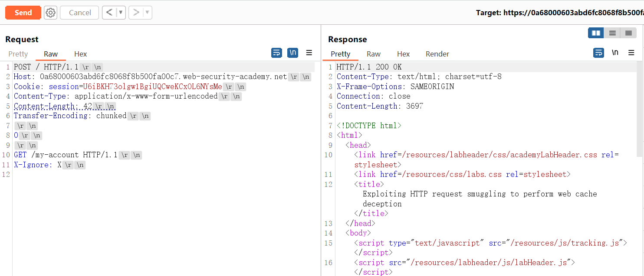This screenshot has height=276, width=644.
Task: Click HTTP/1.1 200 OK status line
Action: click(369, 67)
